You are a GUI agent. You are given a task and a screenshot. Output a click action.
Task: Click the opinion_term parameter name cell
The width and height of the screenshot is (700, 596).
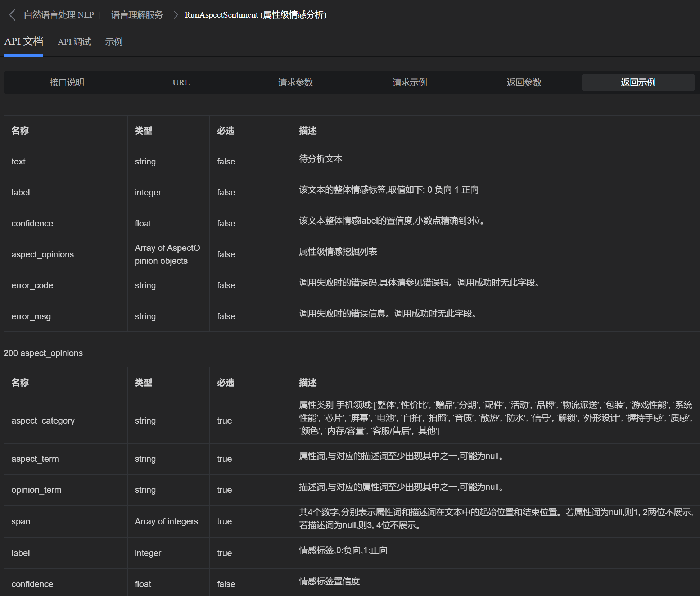(36, 490)
